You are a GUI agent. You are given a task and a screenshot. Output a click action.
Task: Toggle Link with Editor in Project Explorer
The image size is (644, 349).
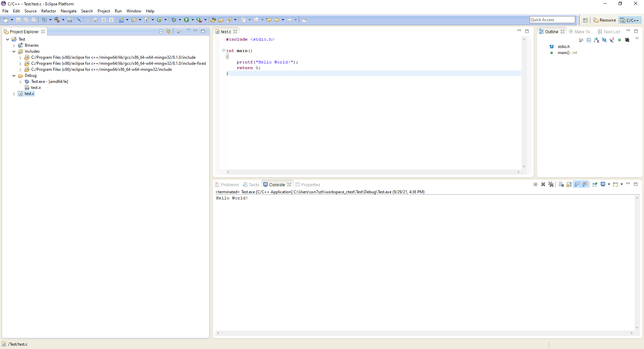168,32
